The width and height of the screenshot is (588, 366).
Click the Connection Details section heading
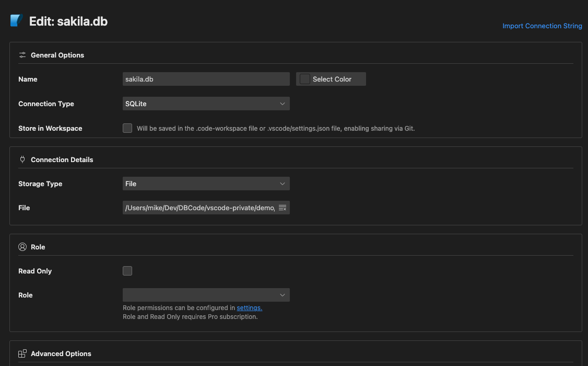pyautogui.click(x=62, y=159)
